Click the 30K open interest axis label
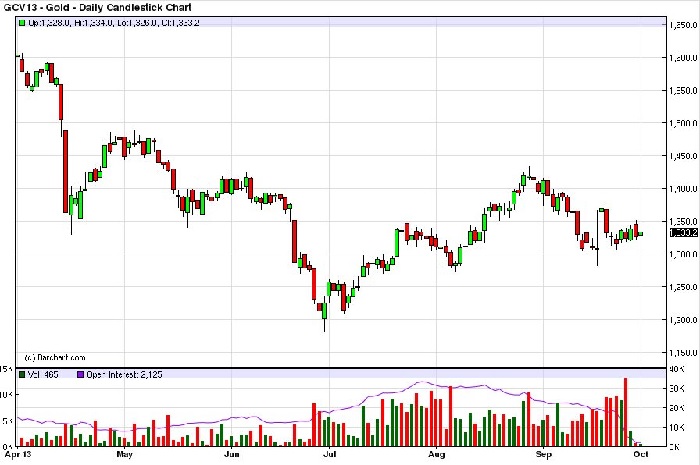This screenshot has height=465, width=700. tap(677, 388)
